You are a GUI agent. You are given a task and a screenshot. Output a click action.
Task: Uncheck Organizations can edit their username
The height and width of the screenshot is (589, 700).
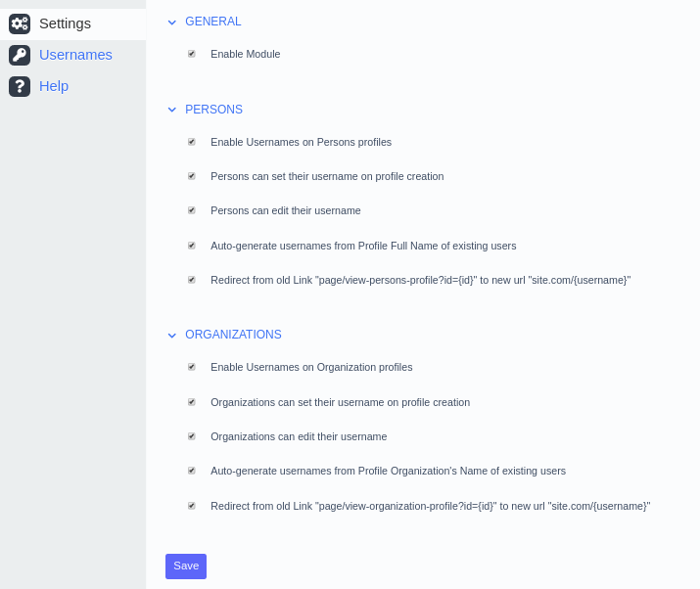192,436
